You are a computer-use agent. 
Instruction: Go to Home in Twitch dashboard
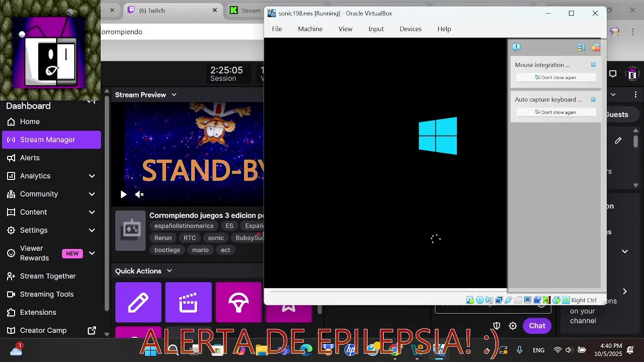tap(51, 122)
